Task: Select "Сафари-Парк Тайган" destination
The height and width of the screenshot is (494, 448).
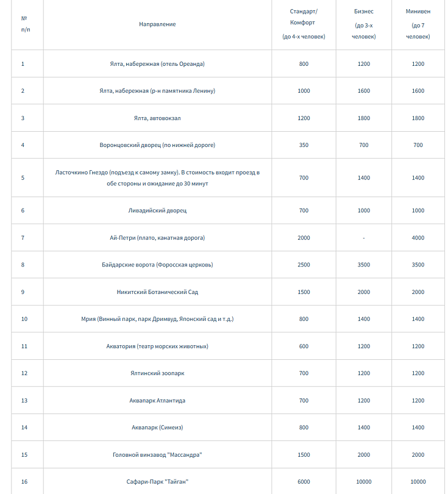Action: coord(157,482)
